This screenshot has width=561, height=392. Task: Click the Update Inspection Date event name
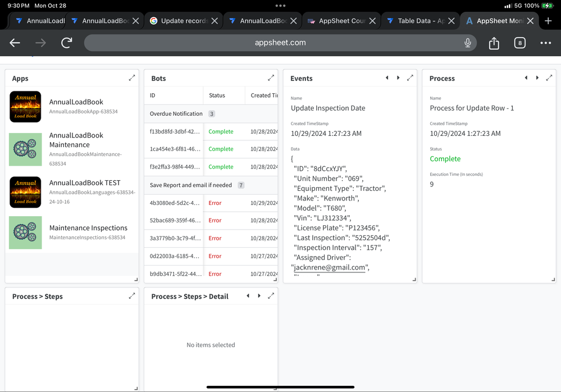pos(328,108)
